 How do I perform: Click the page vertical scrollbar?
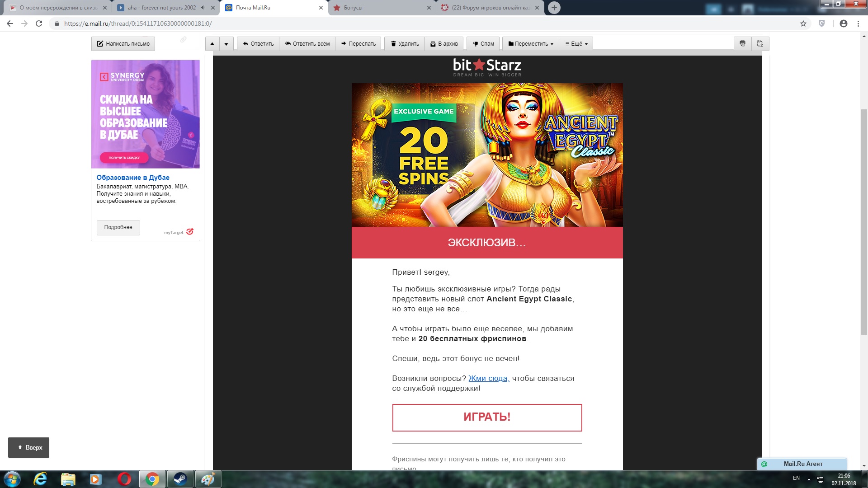coord(864,221)
